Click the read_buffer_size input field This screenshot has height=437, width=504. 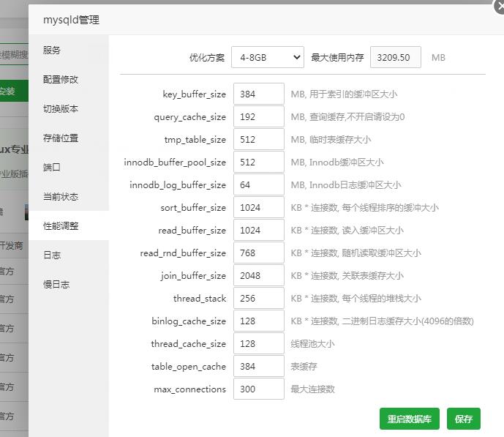pos(259,230)
